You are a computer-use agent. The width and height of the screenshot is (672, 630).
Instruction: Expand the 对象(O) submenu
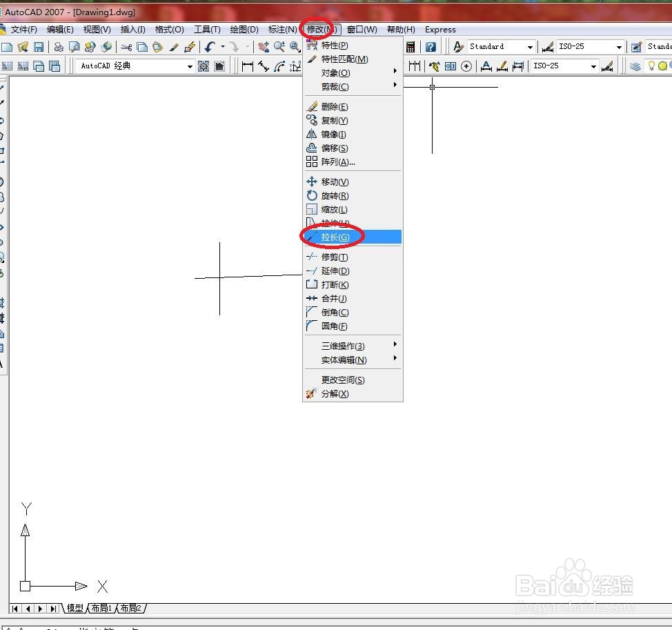(x=353, y=73)
